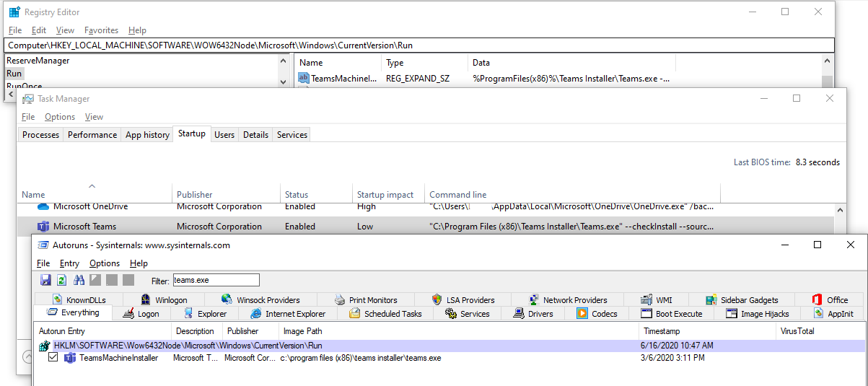Click the Registry Editor address bar path
This screenshot has height=386, width=868.
[420, 45]
